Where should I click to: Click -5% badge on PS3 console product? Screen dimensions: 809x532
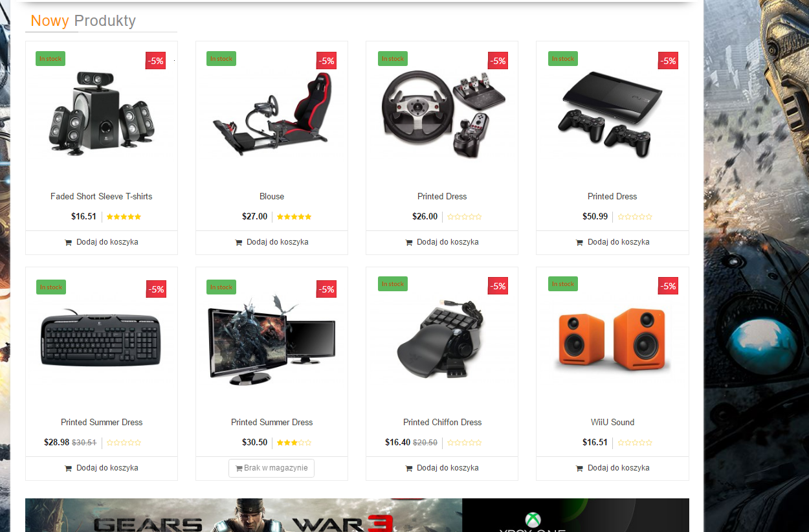[x=668, y=61]
